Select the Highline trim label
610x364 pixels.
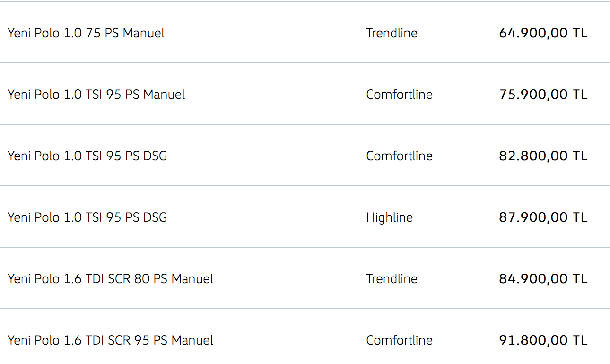[389, 217]
